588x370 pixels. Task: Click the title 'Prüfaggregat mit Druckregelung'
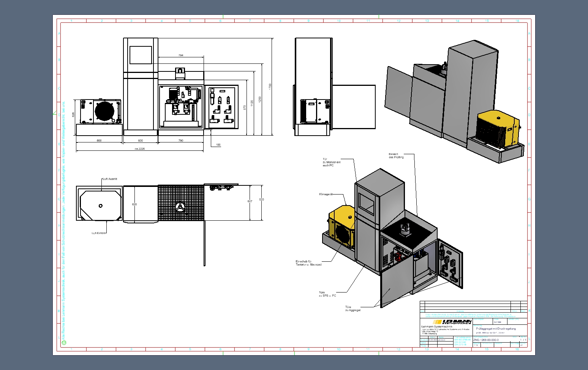point(496,329)
